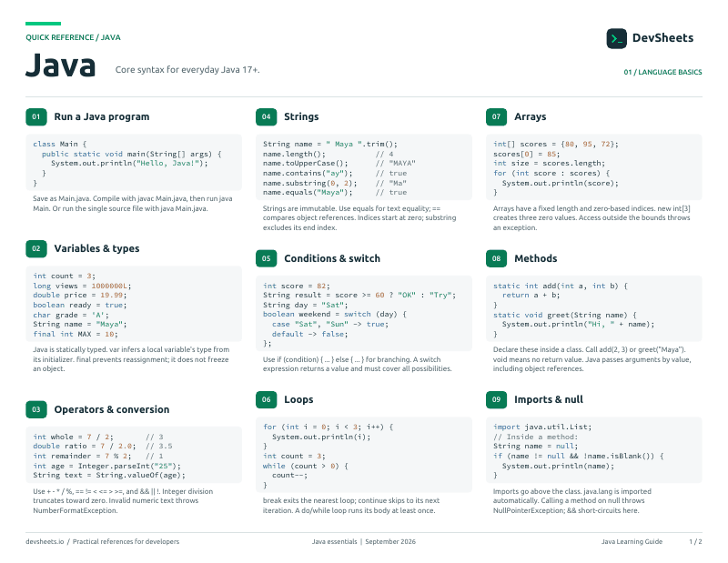The height and width of the screenshot is (563, 728).
Task: Click the "Variables & types" heading
Action: (x=96, y=249)
